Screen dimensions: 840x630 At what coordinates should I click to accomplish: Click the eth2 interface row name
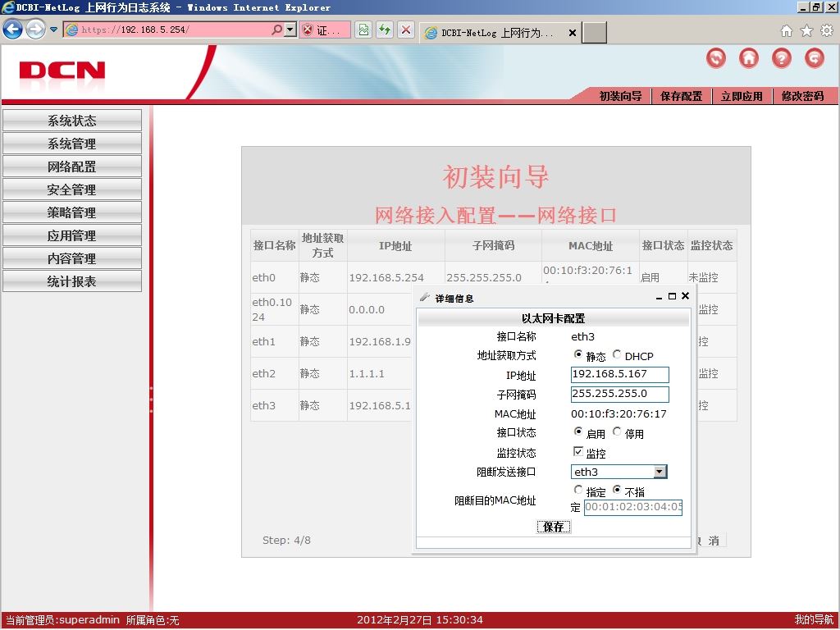click(263, 374)
